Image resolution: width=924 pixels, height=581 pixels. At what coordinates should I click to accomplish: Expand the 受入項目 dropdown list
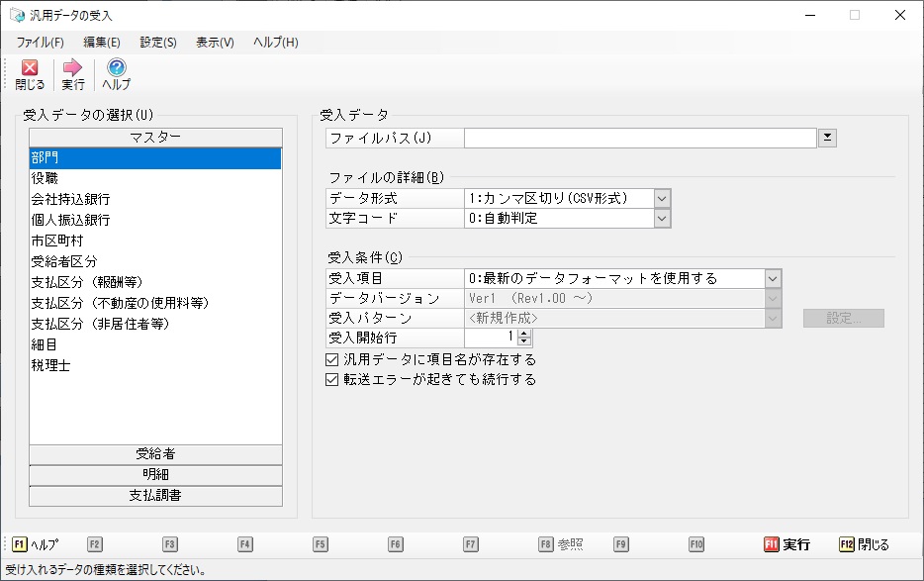click(x=773, y=278)
